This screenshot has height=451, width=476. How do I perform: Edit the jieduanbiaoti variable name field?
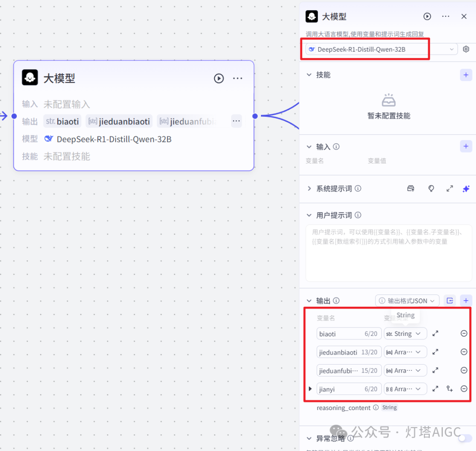[x=349, y=352]
